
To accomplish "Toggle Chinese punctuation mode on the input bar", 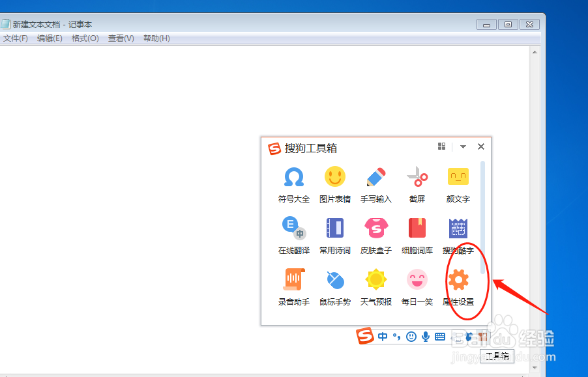I will tap(397, 337).
